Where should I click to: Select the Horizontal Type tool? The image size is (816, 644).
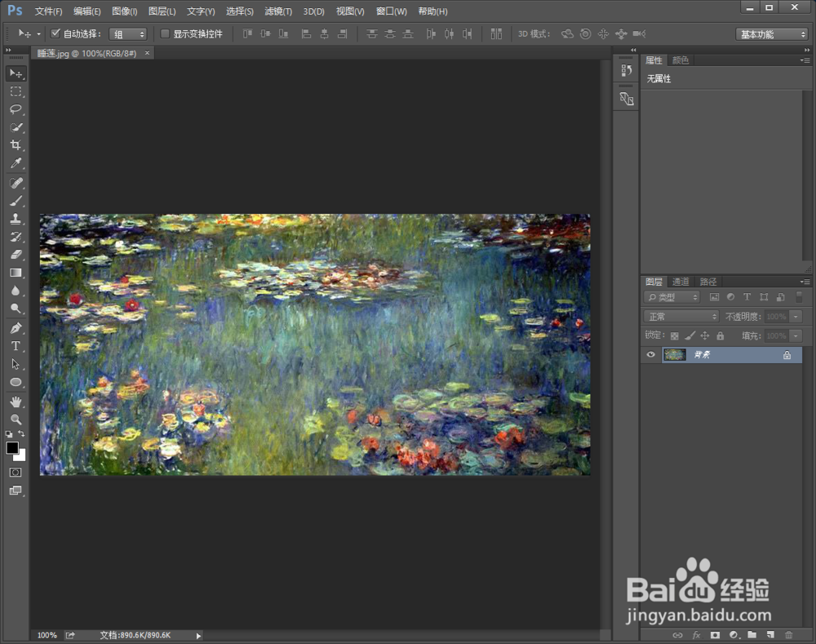pyautogui.click(x=16, y=346)
